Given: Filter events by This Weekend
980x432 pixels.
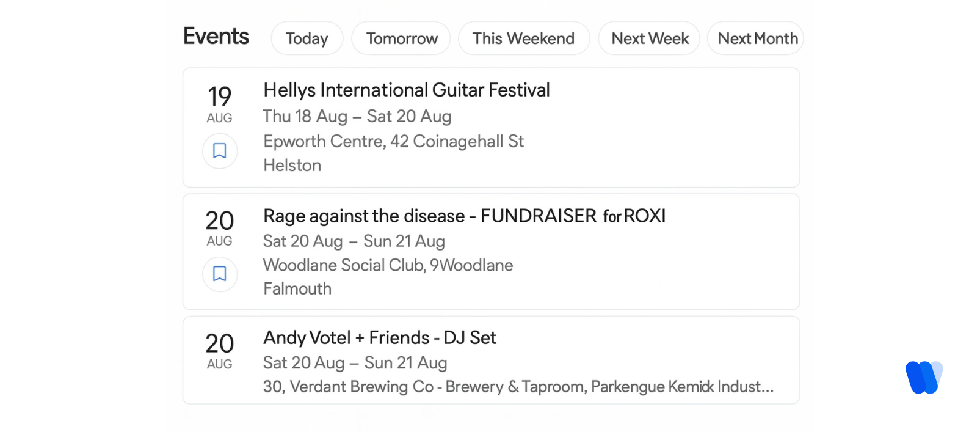Looking at the screenshot, I should pos(523,38).
